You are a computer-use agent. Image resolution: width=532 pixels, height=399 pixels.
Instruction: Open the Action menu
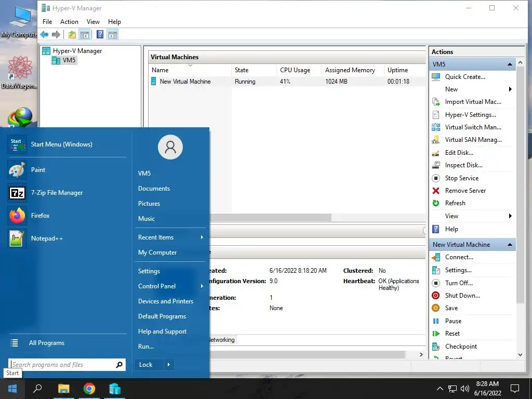tap(69, 22)
